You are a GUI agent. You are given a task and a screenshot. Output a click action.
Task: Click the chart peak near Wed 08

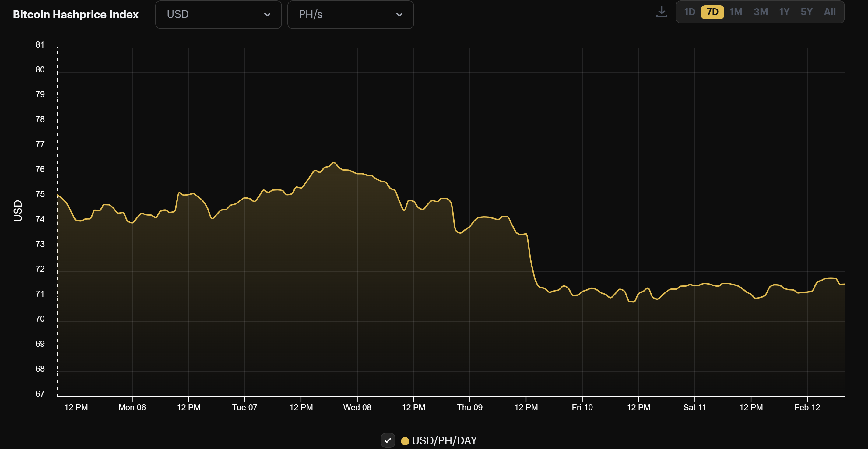pyautogui.click(x=334, y=162)
